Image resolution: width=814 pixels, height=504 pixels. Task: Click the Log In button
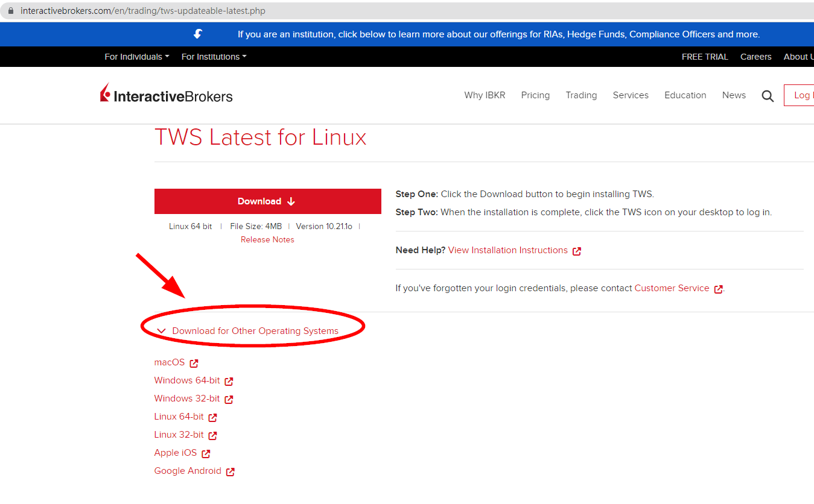(800, 95)
